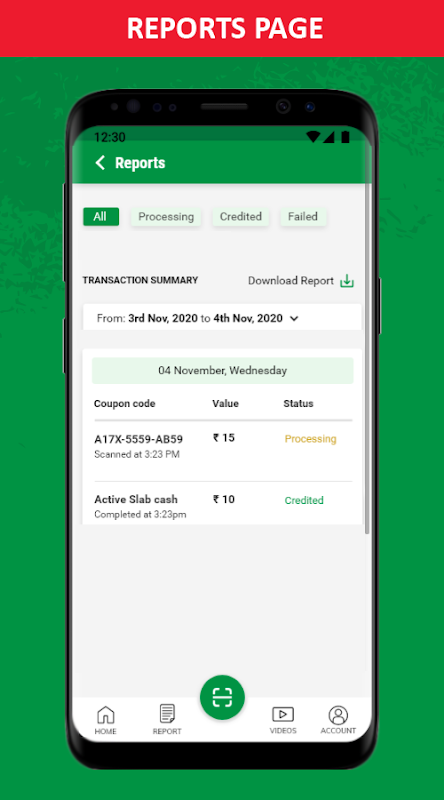
Task: Open the Home icon in bottom bar
Action: 105,720
